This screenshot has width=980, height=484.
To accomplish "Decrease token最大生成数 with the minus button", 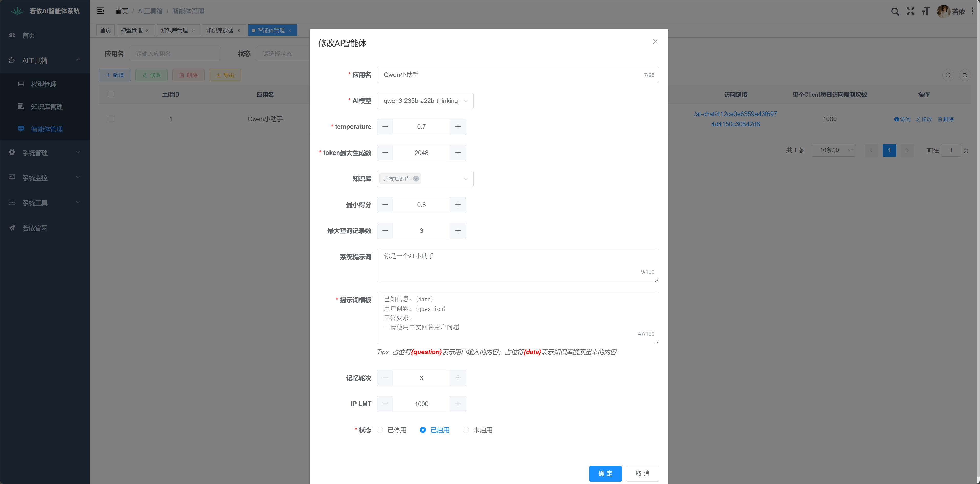I will click(385, 153).
